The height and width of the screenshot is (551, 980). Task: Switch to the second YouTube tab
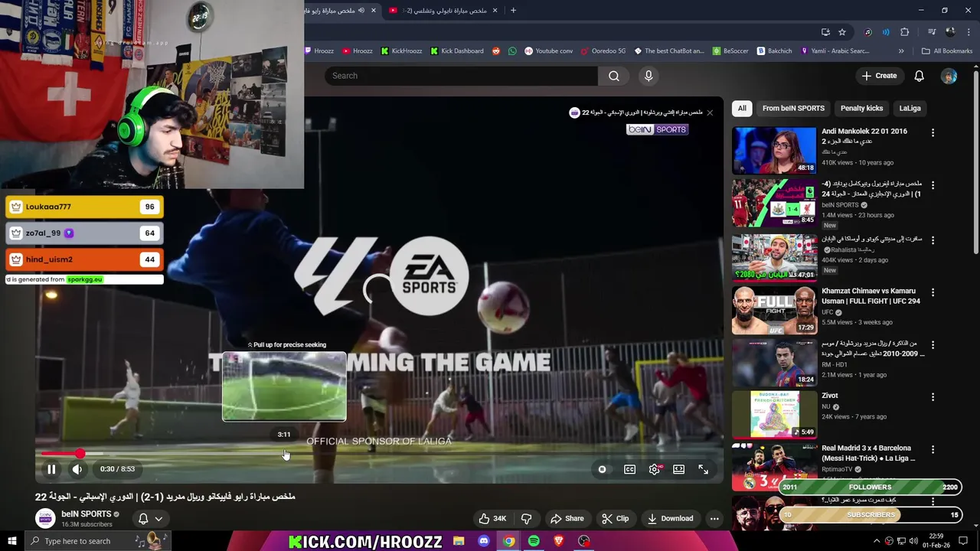443,11
